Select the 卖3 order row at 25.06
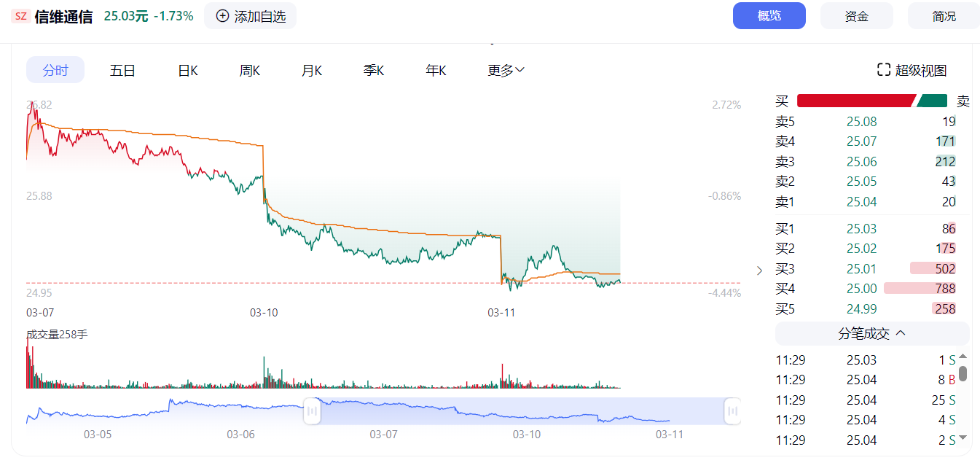The height and width of the screenshot is (463, 980). tap(871, 161)
